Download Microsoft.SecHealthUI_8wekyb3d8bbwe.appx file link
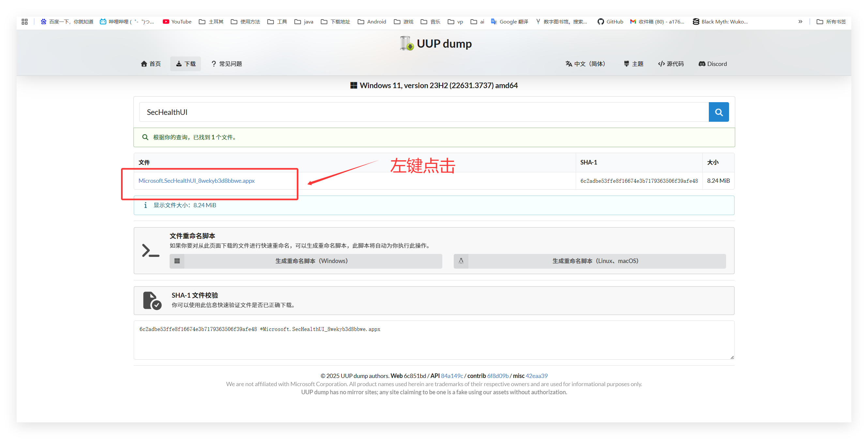The width and height of the screenshot is (868, 439). (196, 181)
